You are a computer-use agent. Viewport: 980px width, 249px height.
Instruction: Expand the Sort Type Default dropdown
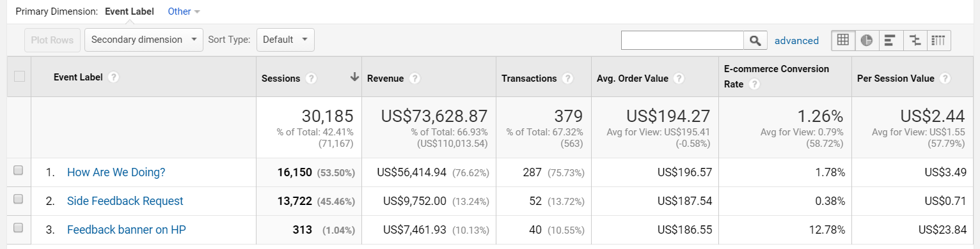pos(285,40)
